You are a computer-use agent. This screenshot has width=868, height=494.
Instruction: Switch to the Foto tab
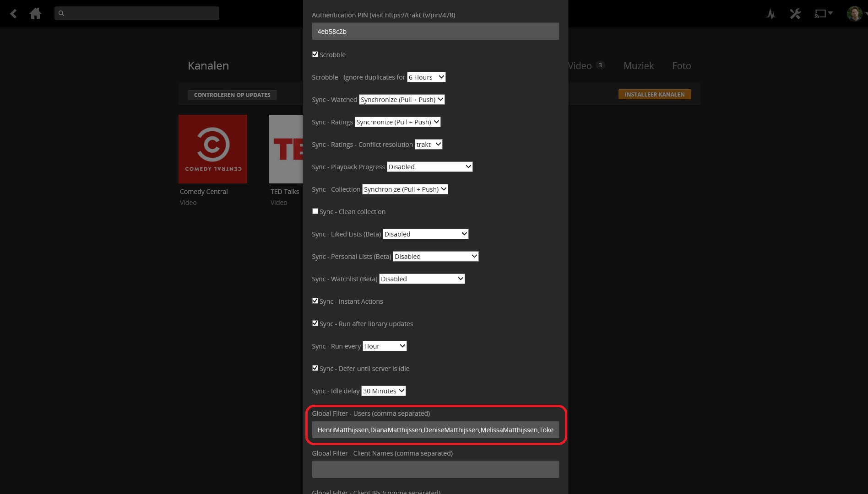click(681, 66)
